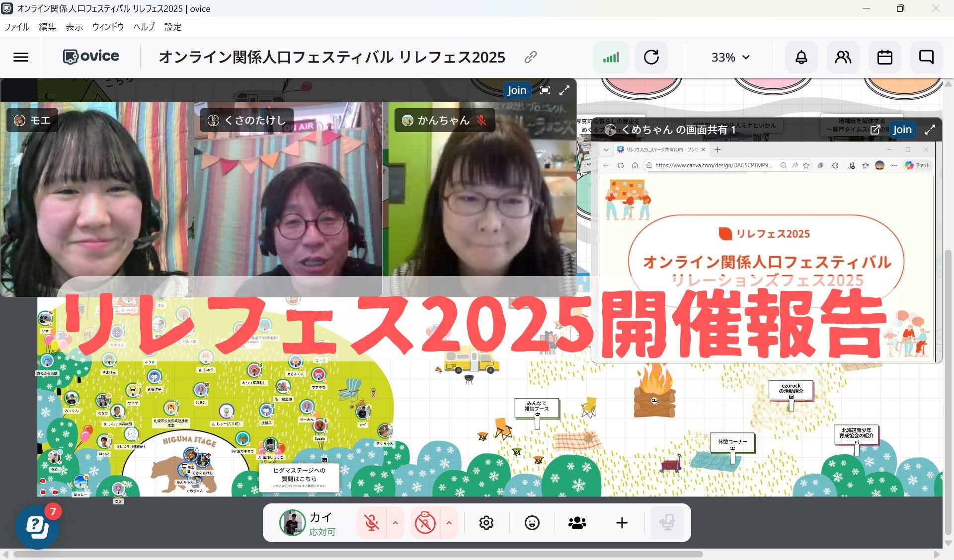Viewport: 954px width, 560px height.
Task: Open emoji reactions button
Action: click(x=532, y=523)
